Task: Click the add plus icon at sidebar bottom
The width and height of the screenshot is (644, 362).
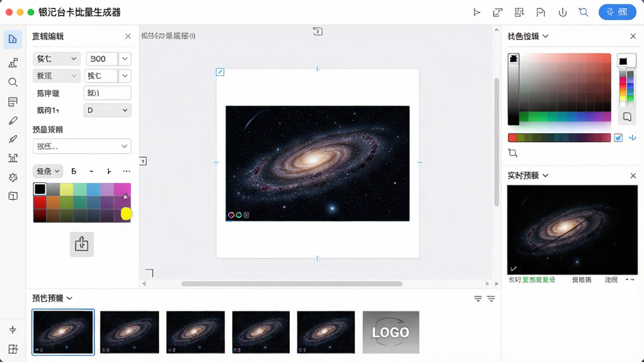Action: click(x=13, y=329)
